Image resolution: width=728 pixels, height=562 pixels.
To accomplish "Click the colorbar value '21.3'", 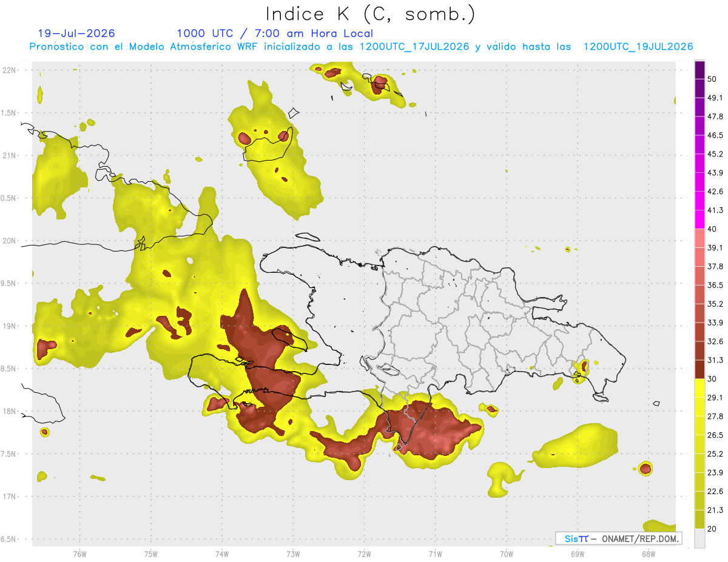I will tap(715, 510).
